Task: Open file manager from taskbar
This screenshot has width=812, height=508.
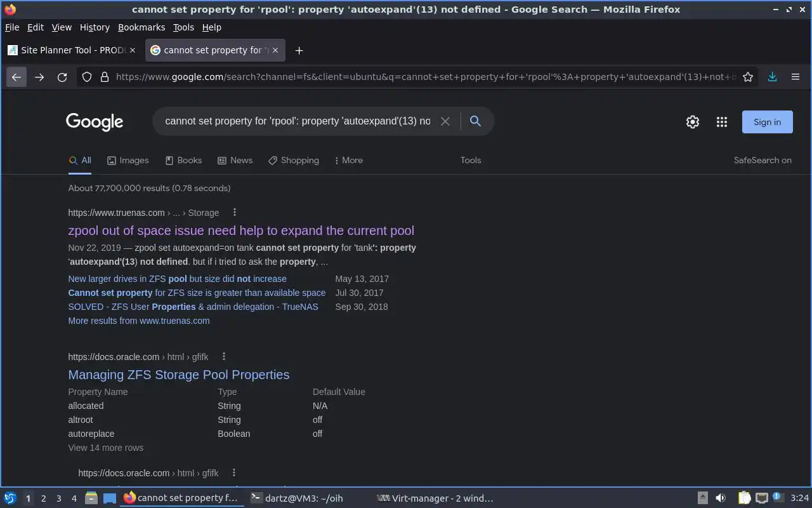Action: tap(91, 498)
